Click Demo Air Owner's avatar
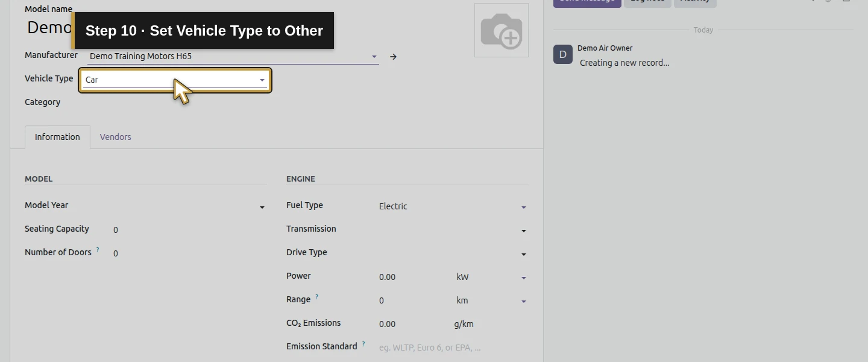Screen dimensions: 868x362 (563, 54)
